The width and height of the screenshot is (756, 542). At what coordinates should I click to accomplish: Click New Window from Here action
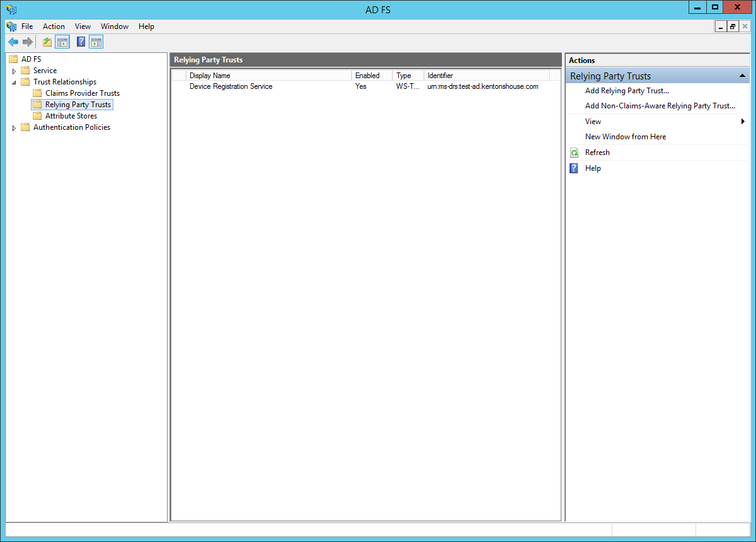point(626,137)
